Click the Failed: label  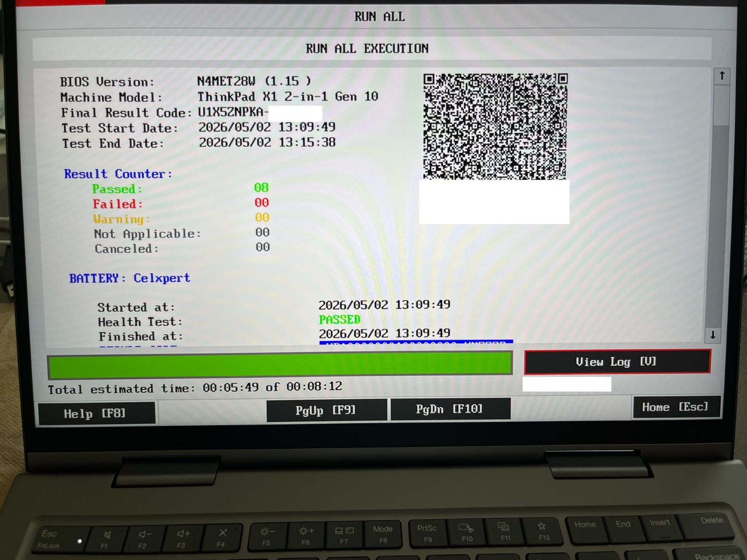click(118, 204)
